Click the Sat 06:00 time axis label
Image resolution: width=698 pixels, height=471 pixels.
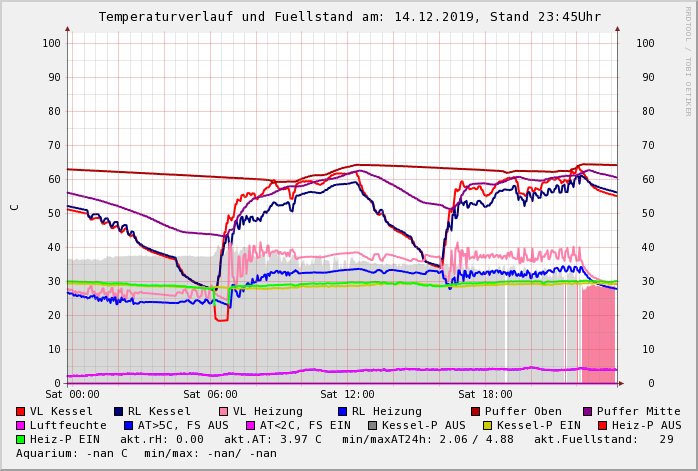210,395
